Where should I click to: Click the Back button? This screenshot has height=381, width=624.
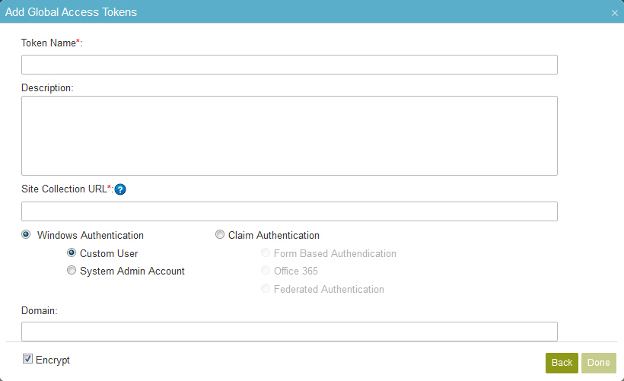(x=562, y=363)
